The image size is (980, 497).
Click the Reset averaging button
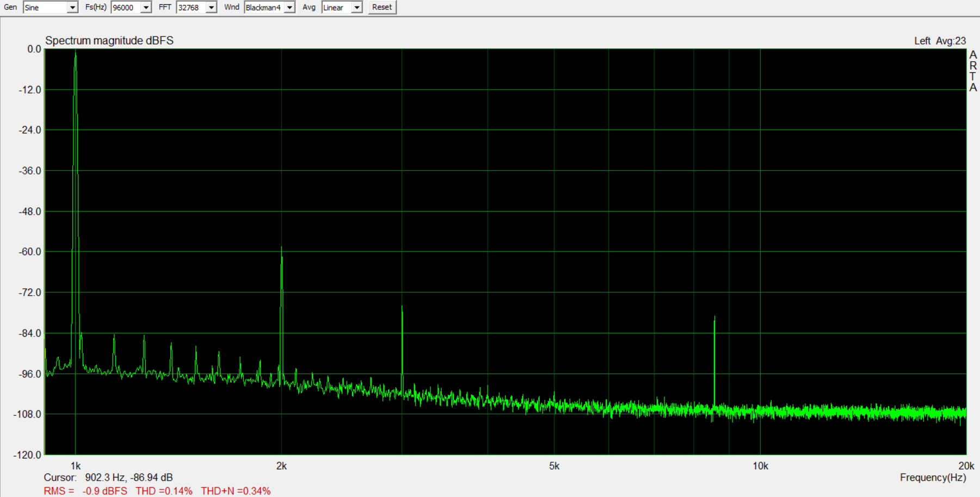pos(382,7)
